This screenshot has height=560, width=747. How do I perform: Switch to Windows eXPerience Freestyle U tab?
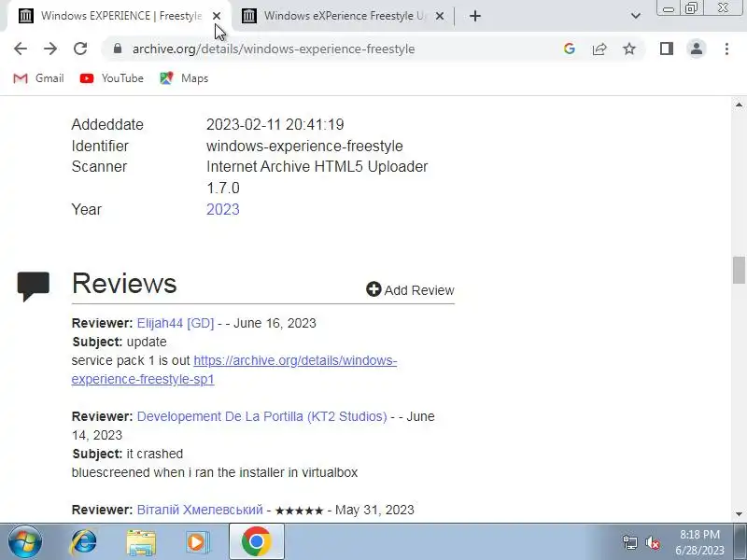343,16
